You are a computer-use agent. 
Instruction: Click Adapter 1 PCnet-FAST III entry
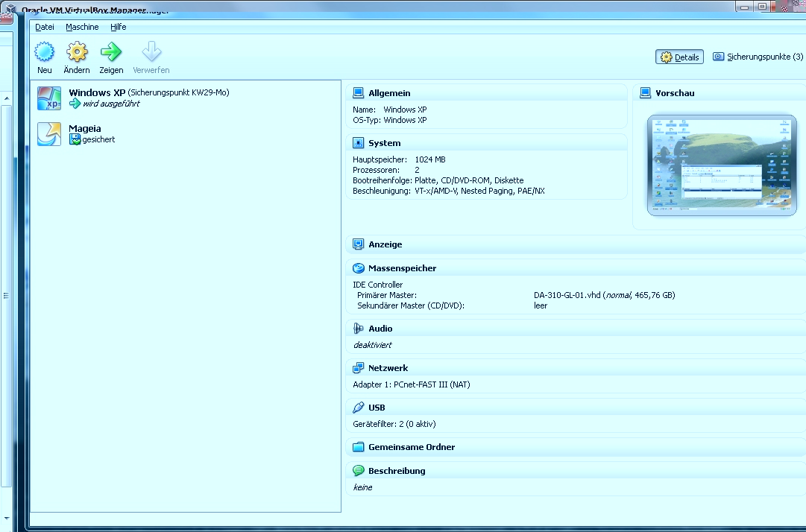tap(412, 384)
